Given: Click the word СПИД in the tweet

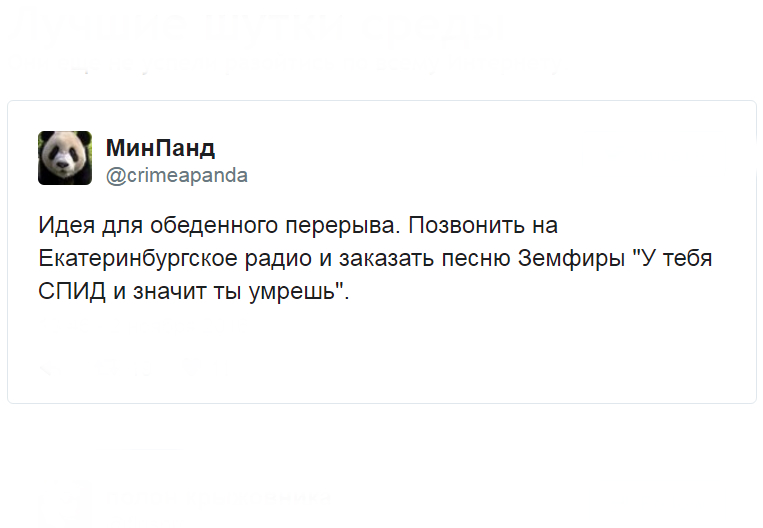Looking at the screenshot, I should (72, 291).
